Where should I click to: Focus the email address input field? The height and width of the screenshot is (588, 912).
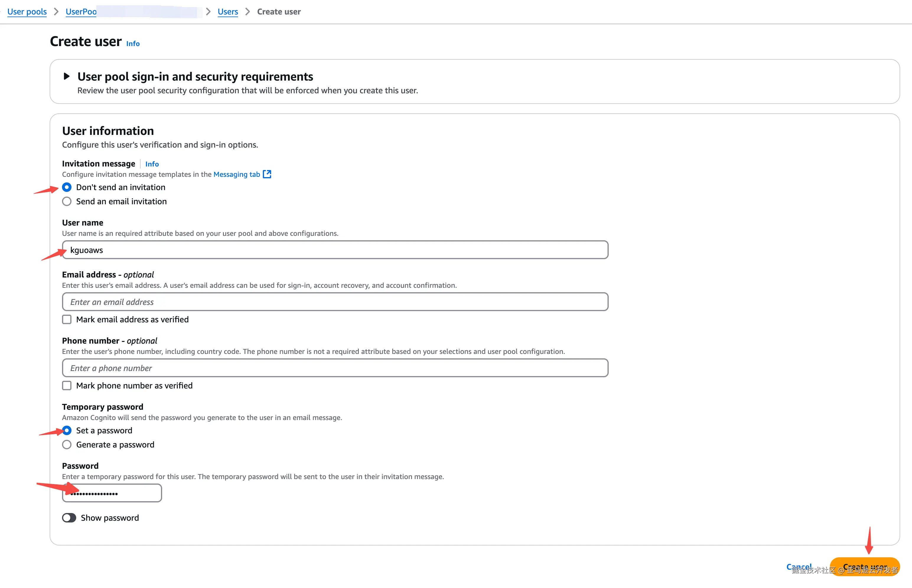pos(335,302)
